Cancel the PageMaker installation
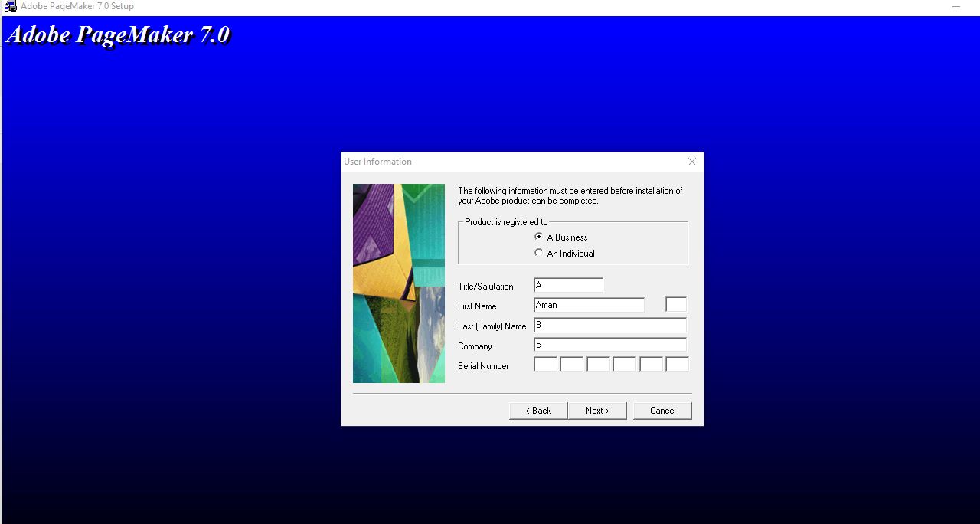 [661, 410]
